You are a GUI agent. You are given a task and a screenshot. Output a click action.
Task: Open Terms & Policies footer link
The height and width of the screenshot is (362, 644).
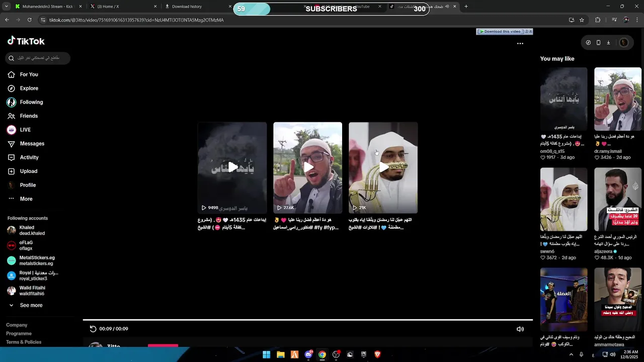[x=24, y=342]
